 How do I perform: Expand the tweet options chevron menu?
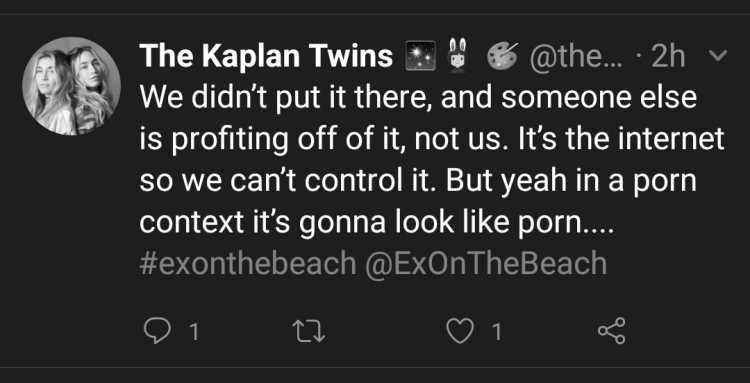click(717, 55)
